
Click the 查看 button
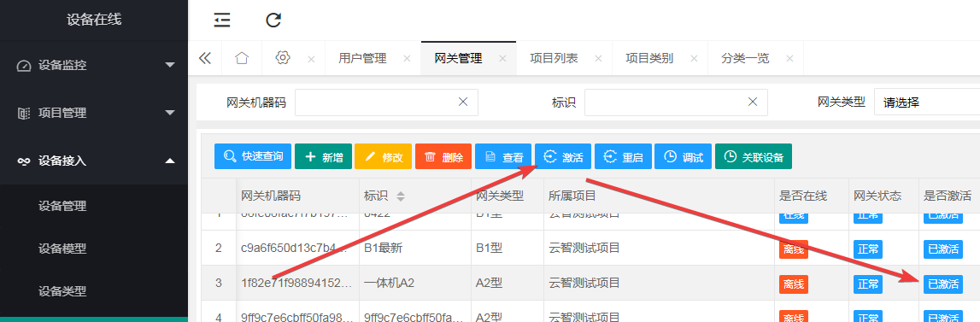[503, 156]
